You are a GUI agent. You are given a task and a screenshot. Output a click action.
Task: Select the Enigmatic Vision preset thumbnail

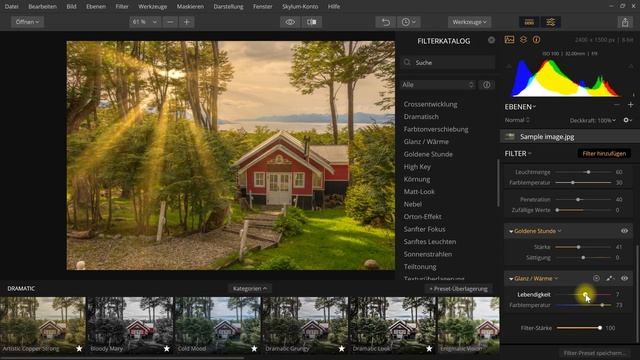pos(468,325)
